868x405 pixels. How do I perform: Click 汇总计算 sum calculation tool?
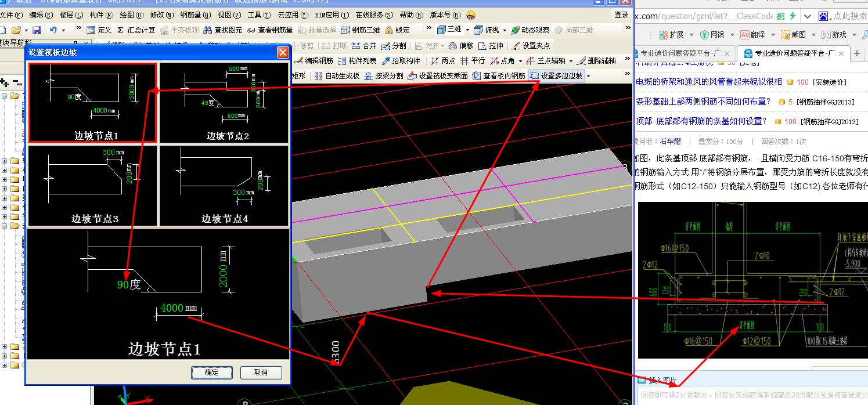(x=136, y=30)
